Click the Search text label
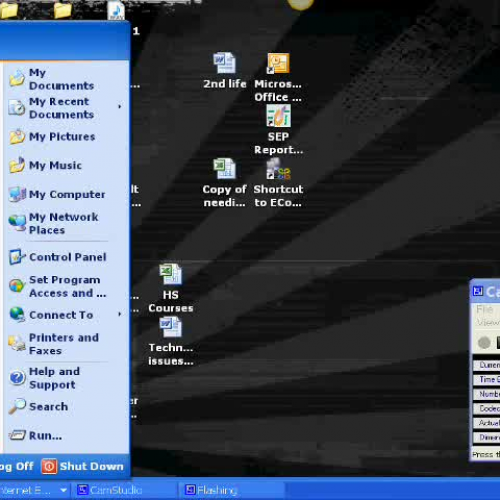500x500 pixels. point(49,407)
